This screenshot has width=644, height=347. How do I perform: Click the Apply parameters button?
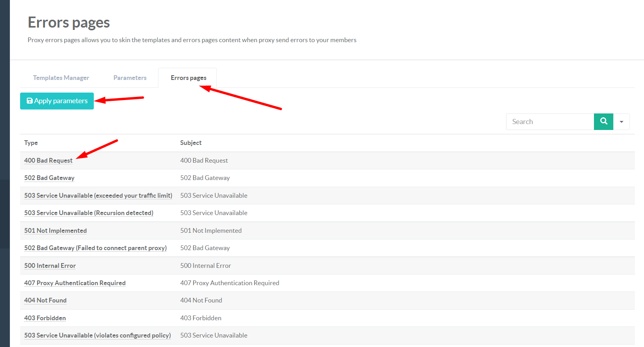[x=57, y=101]
